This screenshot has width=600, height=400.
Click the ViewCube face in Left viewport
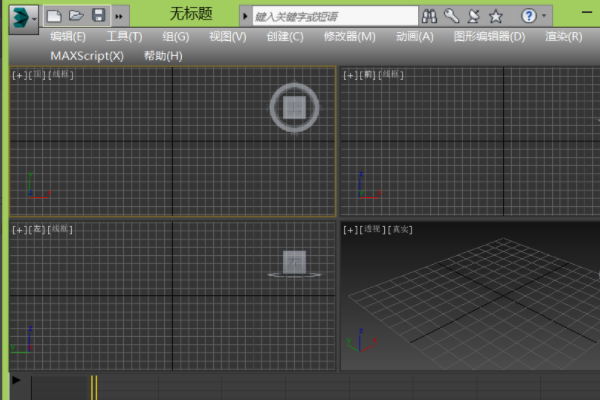(294, 262)
